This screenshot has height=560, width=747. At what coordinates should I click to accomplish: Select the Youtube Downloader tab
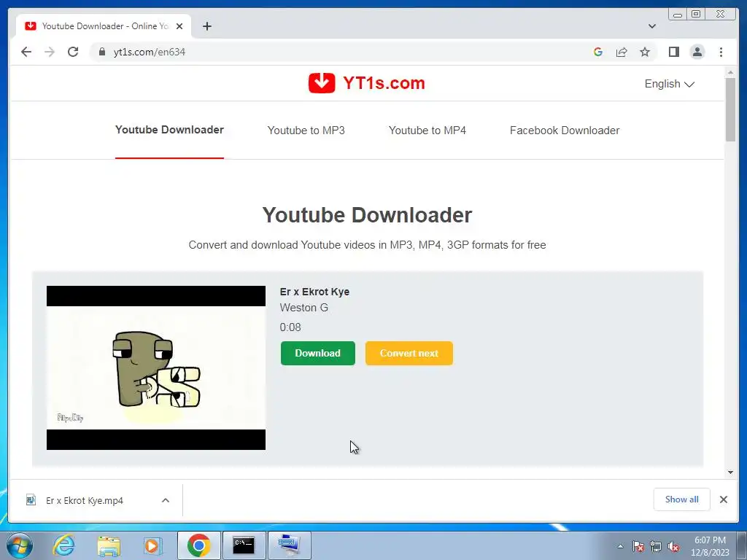pyautogui.click(x=169, y=130)
